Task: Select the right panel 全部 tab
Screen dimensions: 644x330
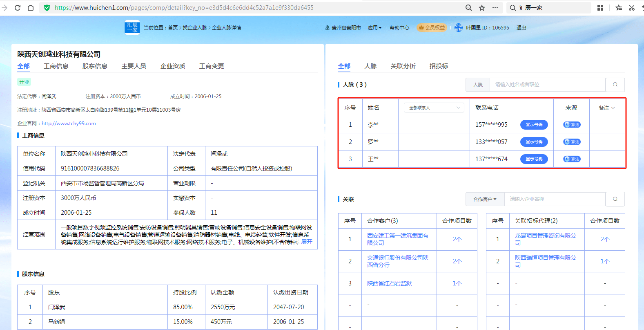Action: coord(344,66)
